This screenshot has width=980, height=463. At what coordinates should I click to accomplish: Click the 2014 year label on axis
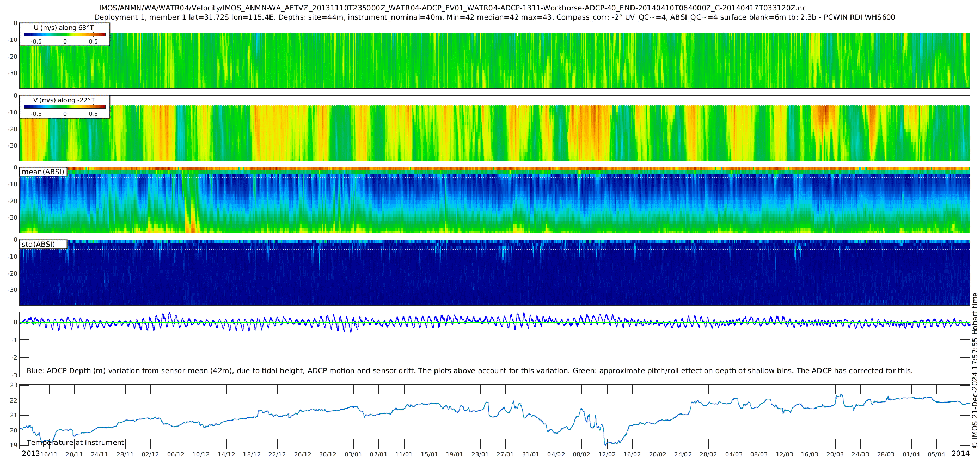[x=960, y=454]
